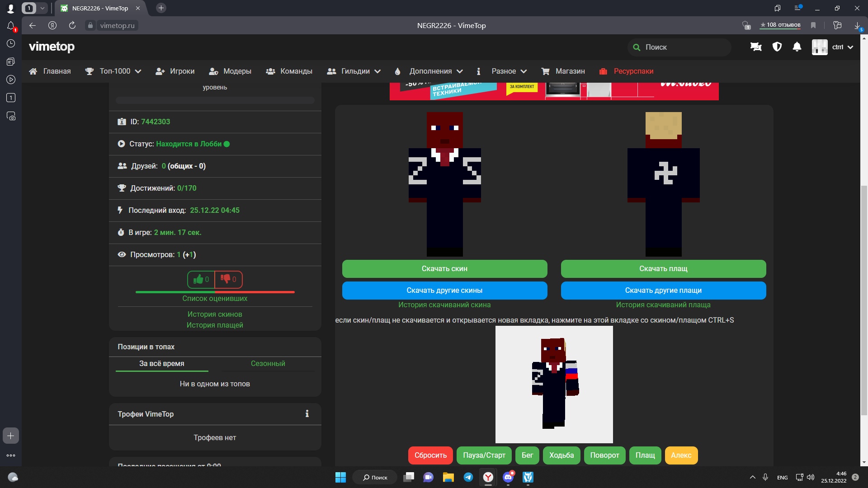Click the shield icon in site header
Screen dimensions: 868x488
777,47
